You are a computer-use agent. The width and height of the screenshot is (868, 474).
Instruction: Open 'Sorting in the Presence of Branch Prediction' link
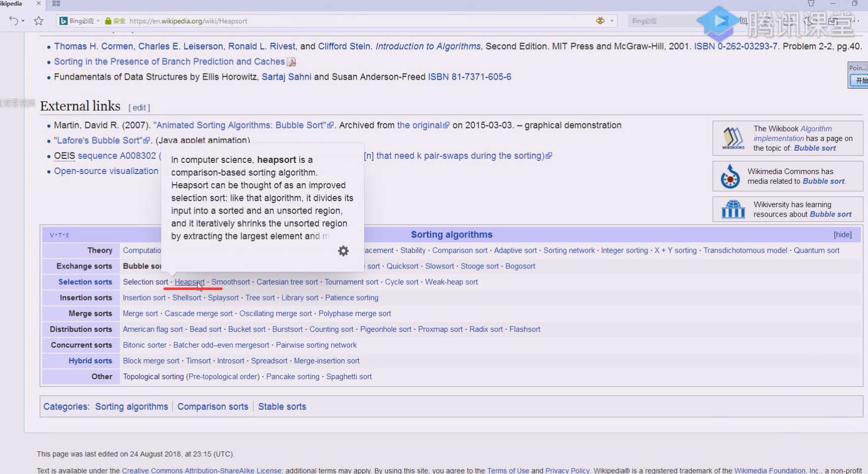169,61
